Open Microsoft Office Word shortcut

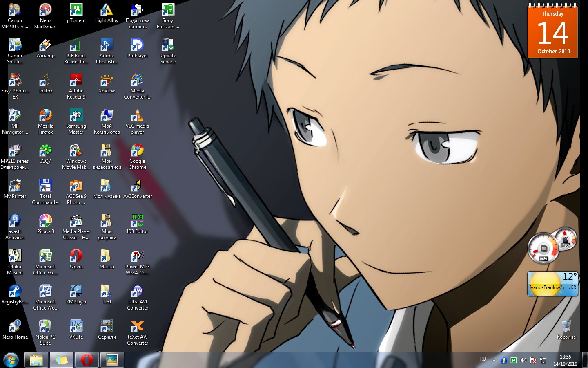point(45,298)
